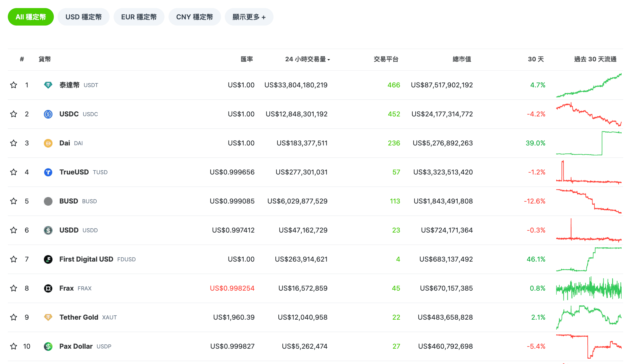Screen dimensions: 631x364
Task: Click Frax's red price US$0.998254
Action: 232,288
